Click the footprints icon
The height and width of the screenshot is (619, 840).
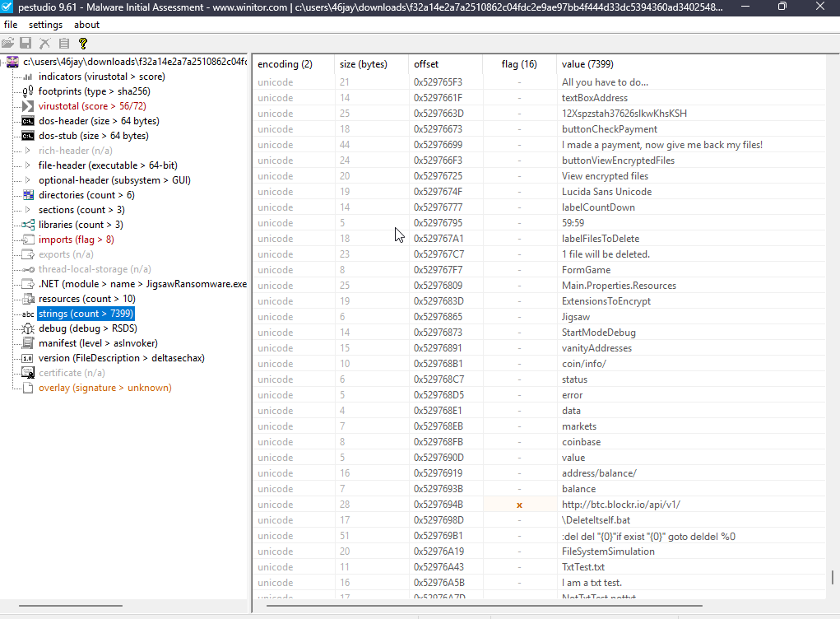point(28,91)
